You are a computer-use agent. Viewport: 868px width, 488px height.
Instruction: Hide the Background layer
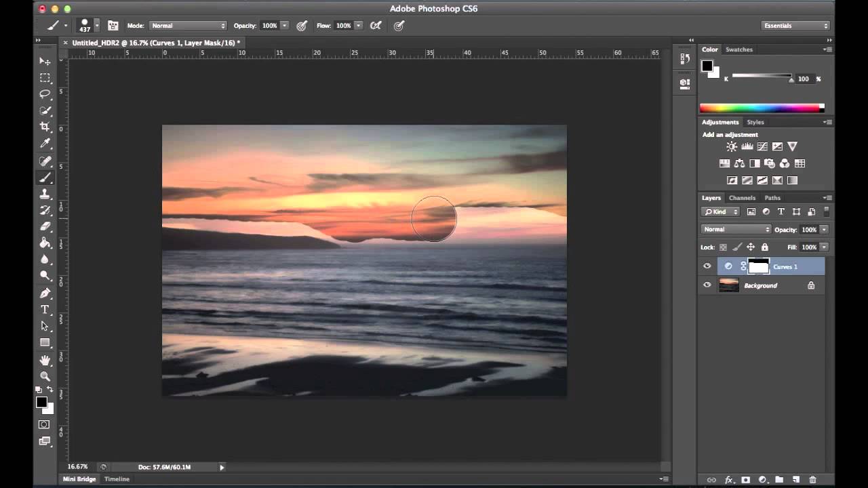click(x=707, y=285)
